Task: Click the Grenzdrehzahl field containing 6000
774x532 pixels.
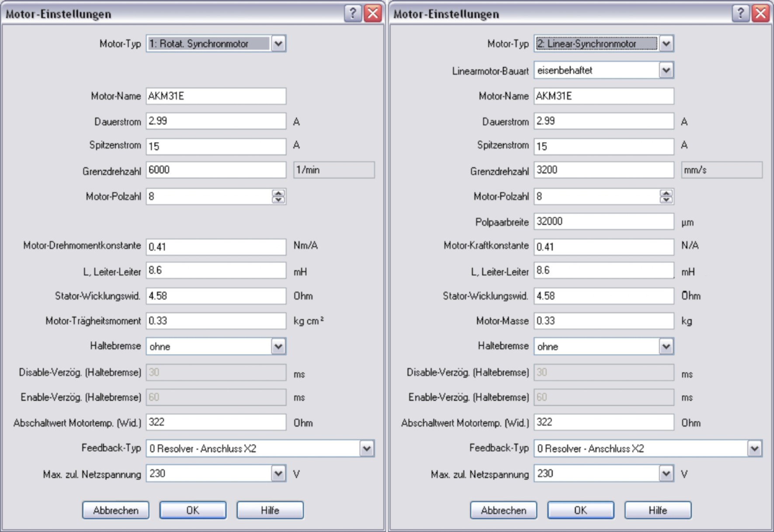Action: (x=216, y=170)
